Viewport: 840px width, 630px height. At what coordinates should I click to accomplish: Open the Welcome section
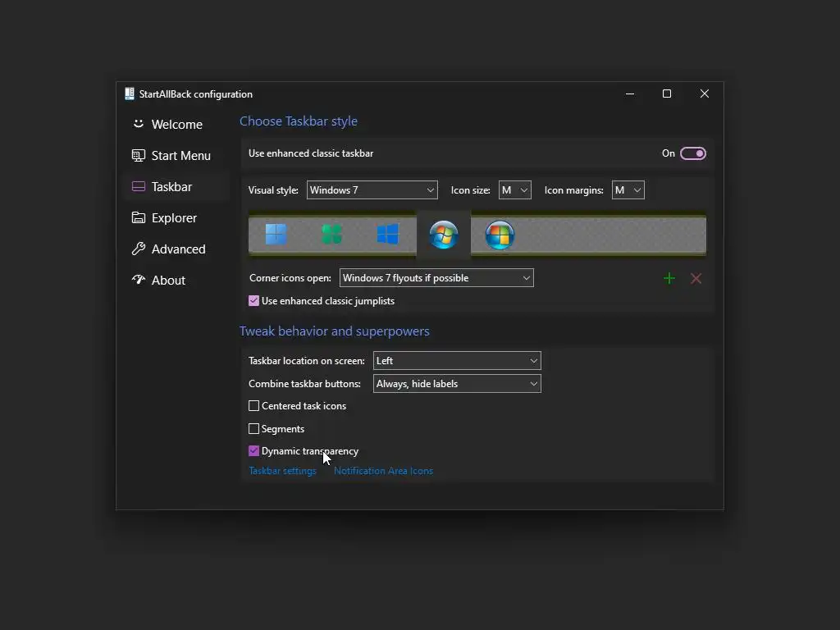pos(176,125)
